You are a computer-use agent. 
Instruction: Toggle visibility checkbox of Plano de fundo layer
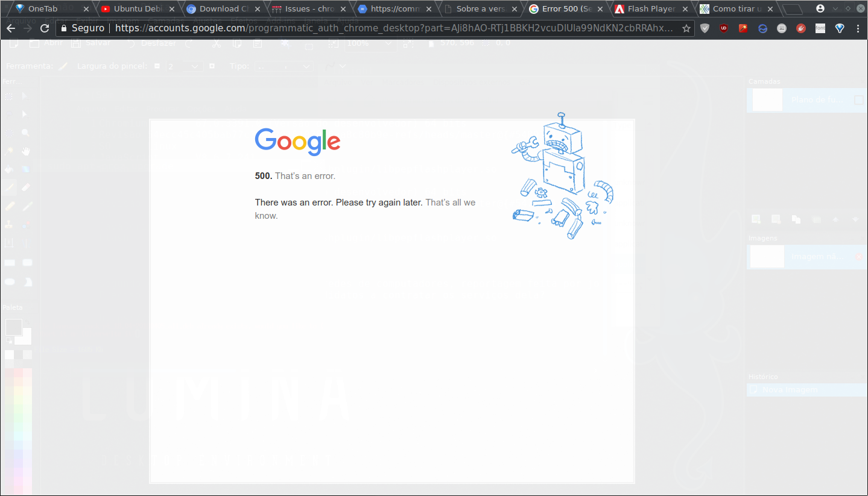[x=859, y=100]
